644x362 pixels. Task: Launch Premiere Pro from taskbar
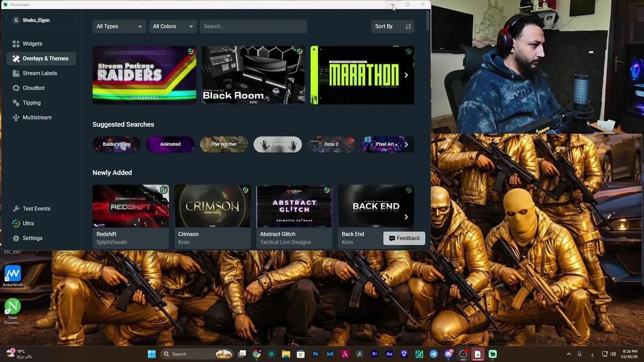374,354
